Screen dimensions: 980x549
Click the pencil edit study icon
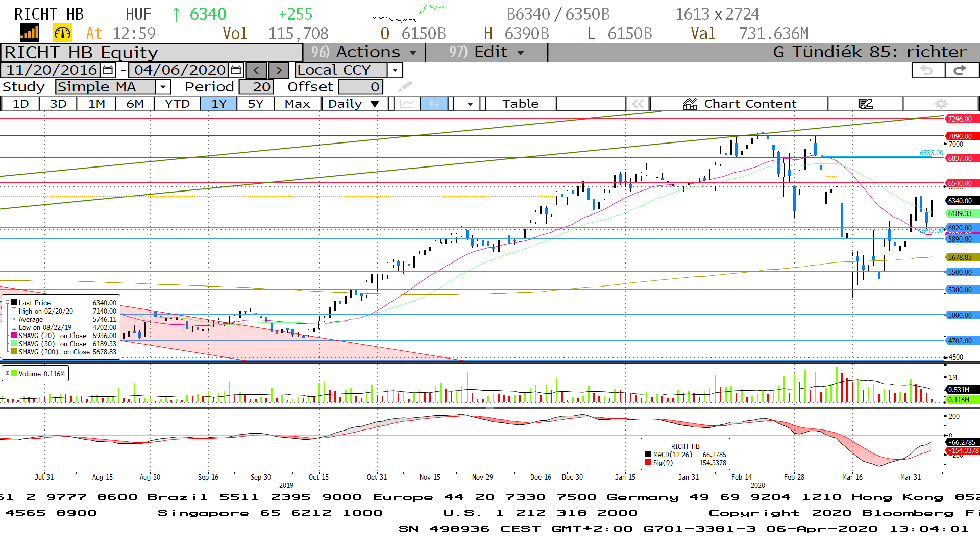pos(405,86)
